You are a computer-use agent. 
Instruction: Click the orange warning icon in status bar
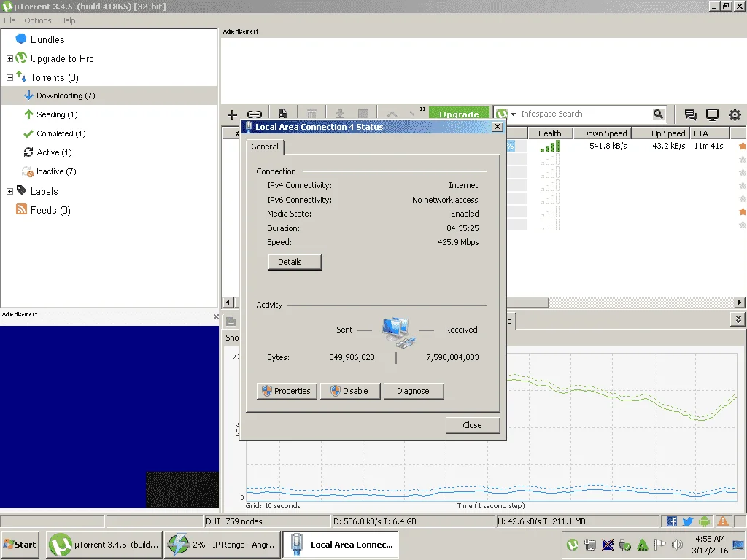[723, 521]
